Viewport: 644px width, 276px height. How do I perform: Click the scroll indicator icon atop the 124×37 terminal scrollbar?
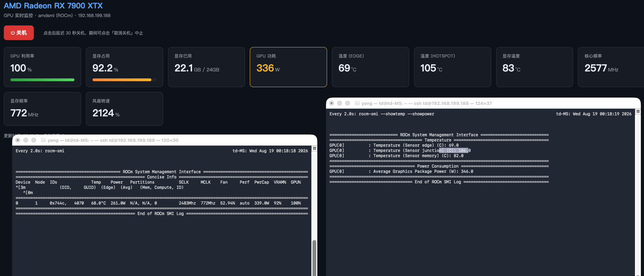click(x=638, y=112)
